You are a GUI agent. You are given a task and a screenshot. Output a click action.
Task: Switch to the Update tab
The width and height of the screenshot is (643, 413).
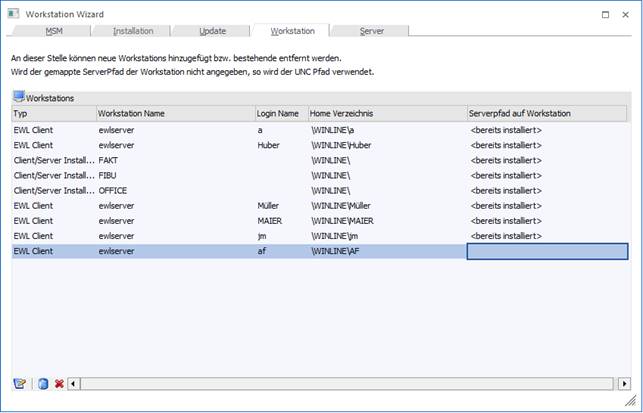coord(212,31)
